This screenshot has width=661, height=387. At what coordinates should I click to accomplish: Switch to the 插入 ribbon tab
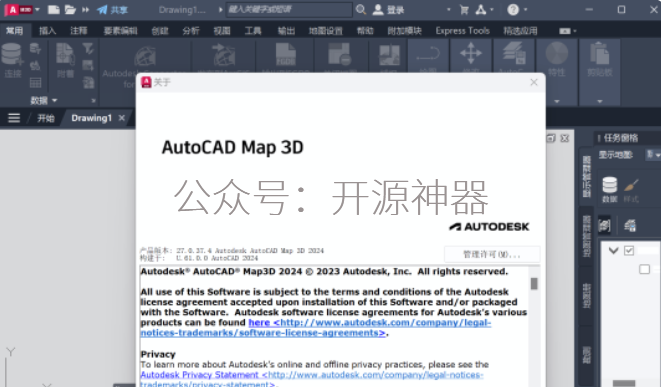(x=47, y=30)
